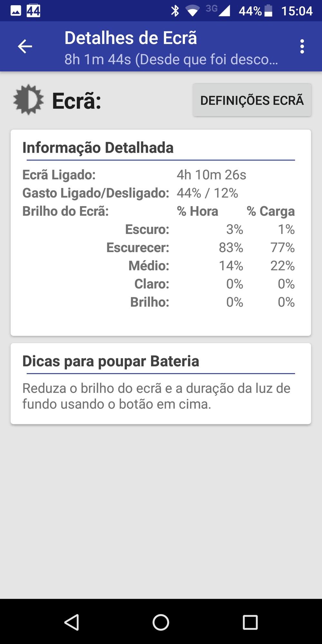The height and width of the screenshot is (644, 322).
Task: Tap the Escurecer brightness row
Action: pyautogui.click(x=200, y=248)
